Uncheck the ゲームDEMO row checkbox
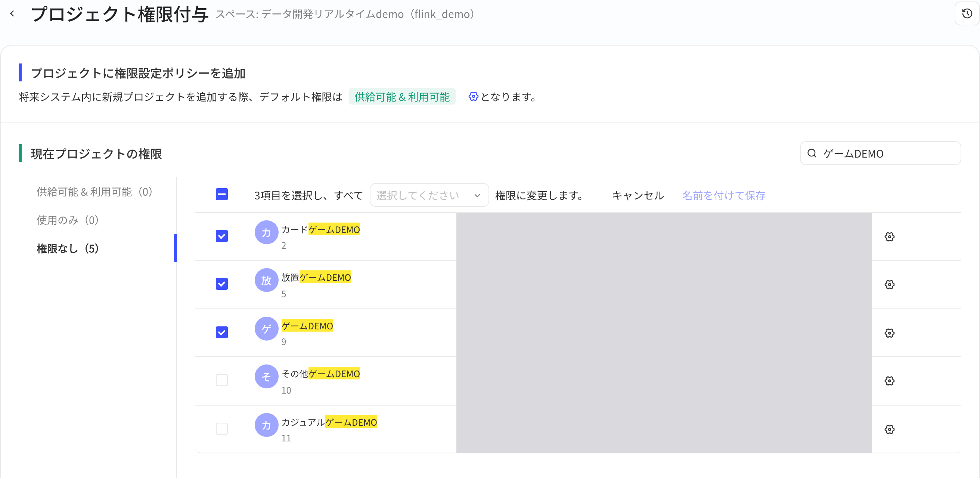980x478 pixels. 222,332
